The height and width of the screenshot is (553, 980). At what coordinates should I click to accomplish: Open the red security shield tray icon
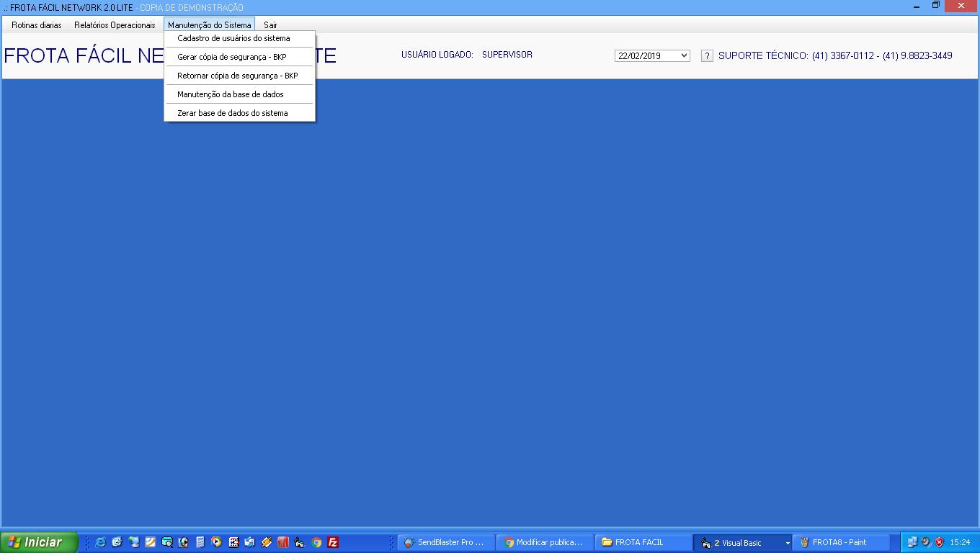click(x=937, y=542)
